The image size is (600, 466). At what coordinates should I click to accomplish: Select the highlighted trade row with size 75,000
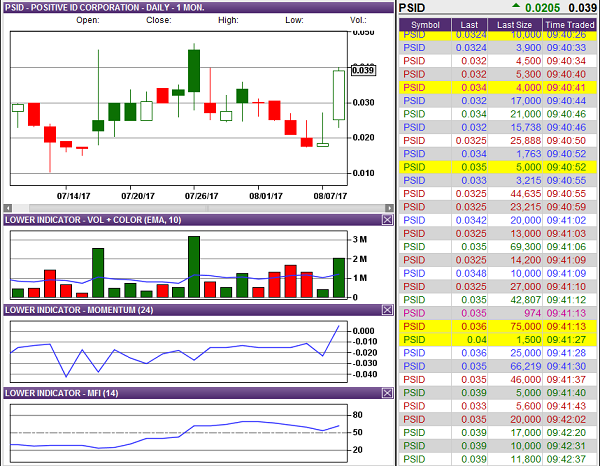click(x=497, y=326)
